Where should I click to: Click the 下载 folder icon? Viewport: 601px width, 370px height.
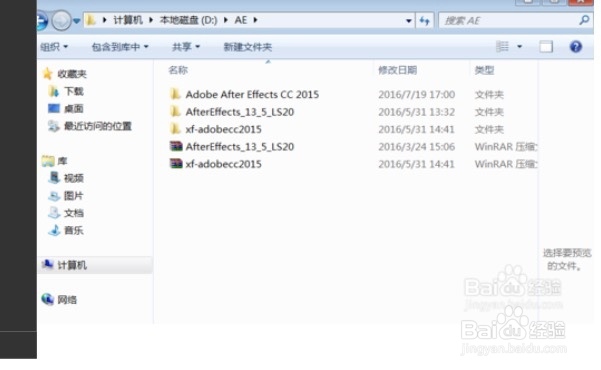point(54,91)
